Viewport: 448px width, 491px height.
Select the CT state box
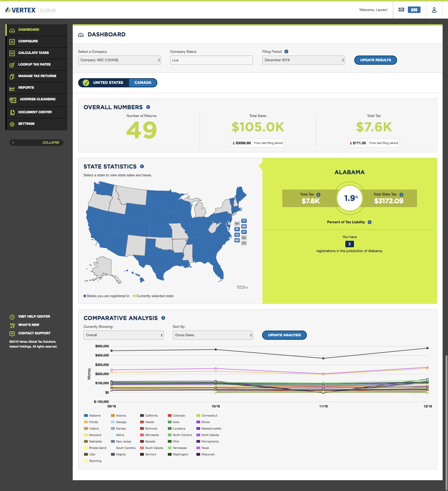click(244, 232)
